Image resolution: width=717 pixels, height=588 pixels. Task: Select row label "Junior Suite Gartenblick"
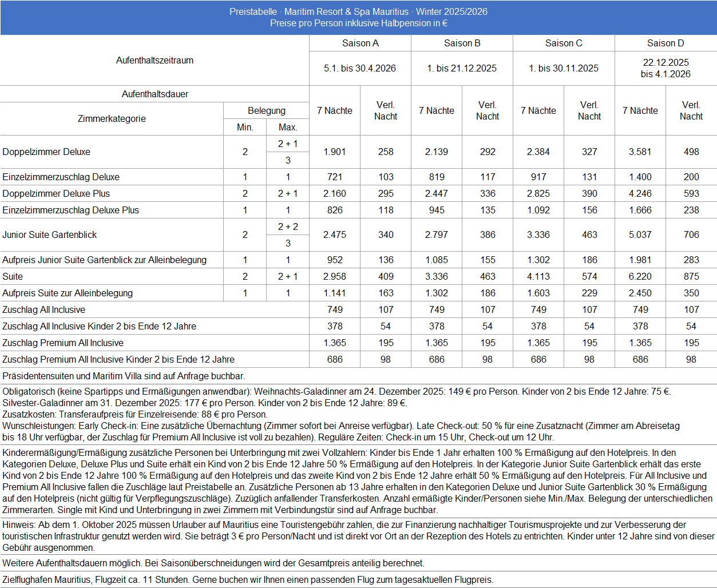tap(50, 235)
